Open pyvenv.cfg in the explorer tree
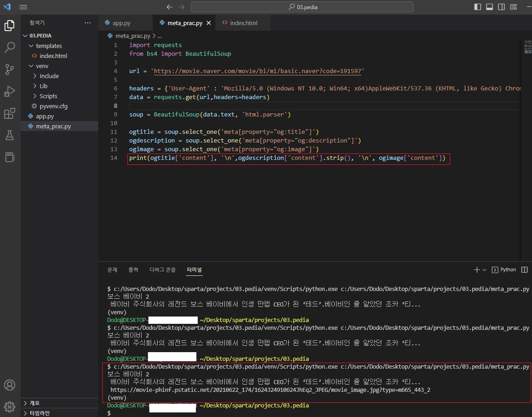Image resolution: width=532 pixels, height=417 pixels. pos(59,106)
